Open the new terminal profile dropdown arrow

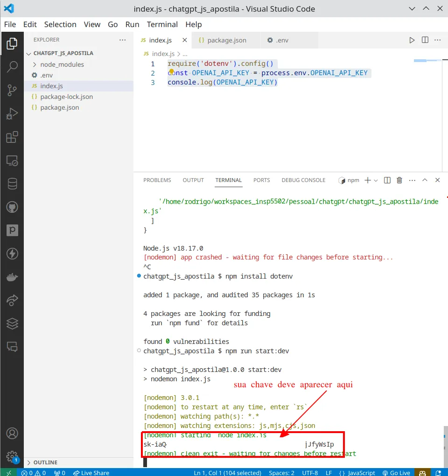pyautogui.click(x=376, y=181)
